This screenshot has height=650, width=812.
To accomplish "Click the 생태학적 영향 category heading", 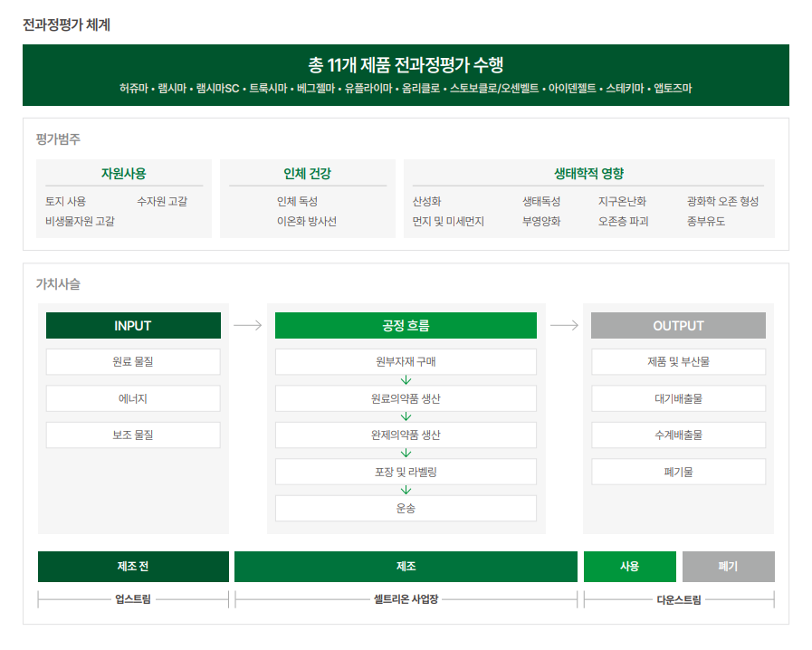I will tap(588, 174).
